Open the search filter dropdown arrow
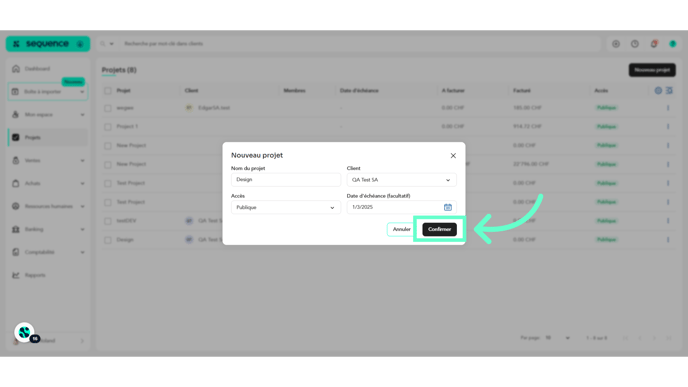Screen dimensions: 688x387 tap(111, 44)
